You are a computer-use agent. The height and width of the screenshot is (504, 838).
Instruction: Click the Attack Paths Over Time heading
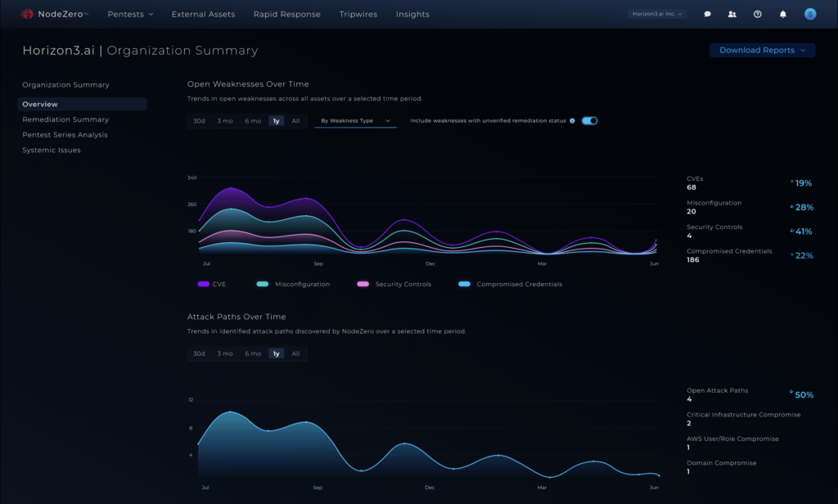coord(237,317)
